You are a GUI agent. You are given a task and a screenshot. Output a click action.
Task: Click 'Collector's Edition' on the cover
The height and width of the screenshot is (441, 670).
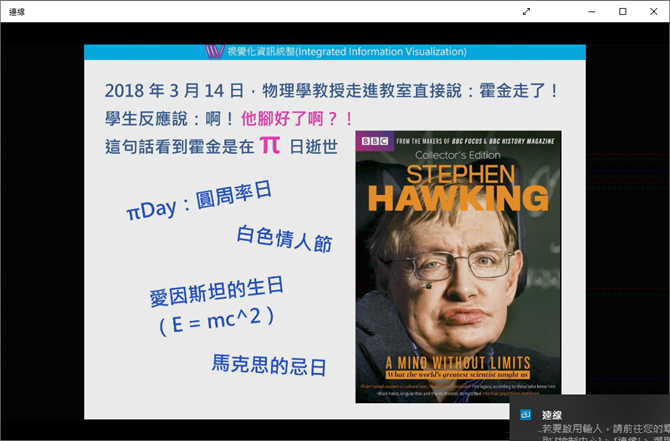pos(458,155)
